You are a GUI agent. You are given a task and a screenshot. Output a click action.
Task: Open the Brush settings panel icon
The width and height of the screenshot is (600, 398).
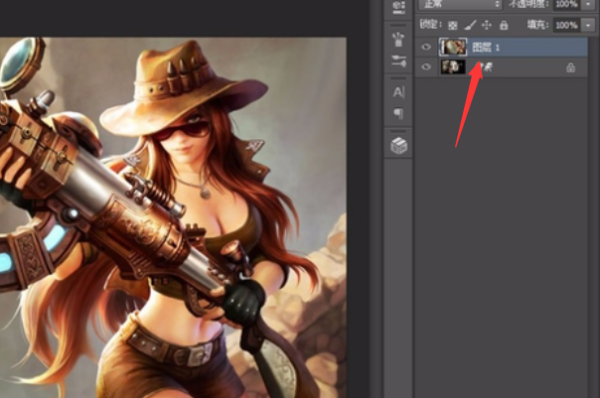(x=398, y=61)
